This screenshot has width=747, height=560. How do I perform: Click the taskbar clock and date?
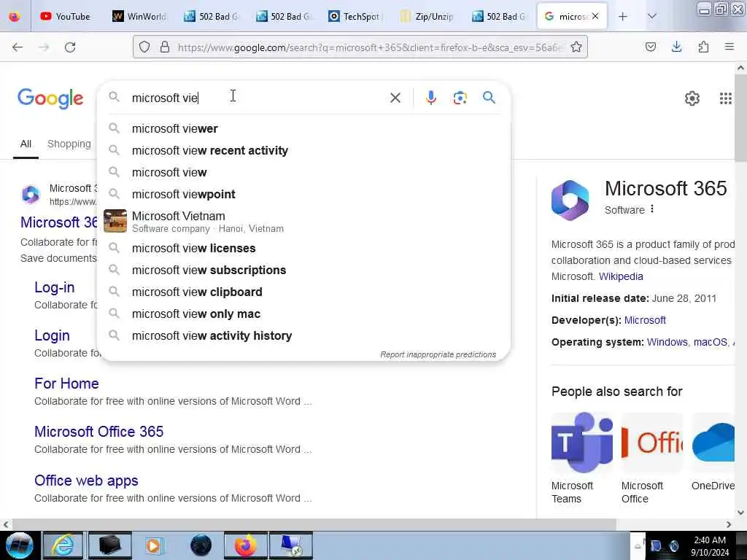710,546
